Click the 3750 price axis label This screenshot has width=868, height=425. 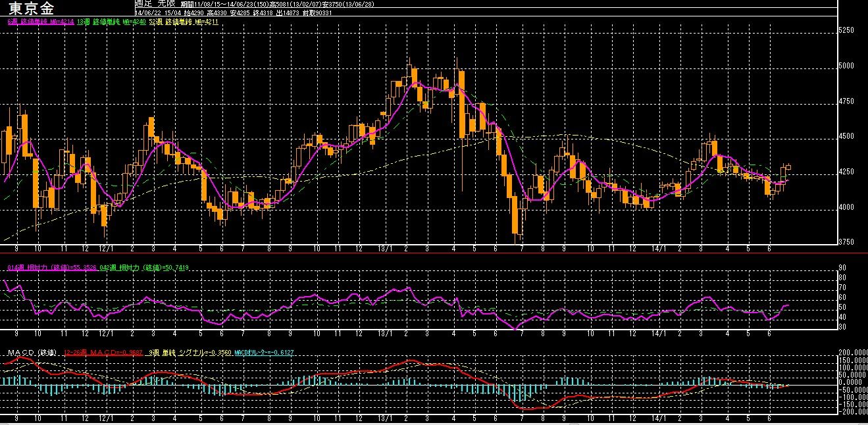click(846, 242)
